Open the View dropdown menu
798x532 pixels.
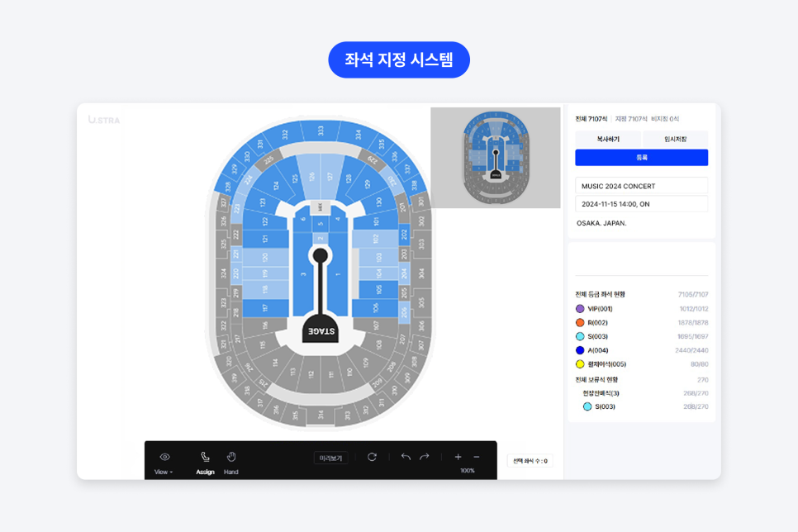point(164,472)
